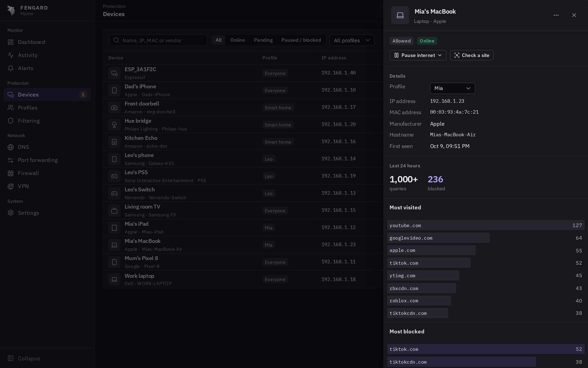Click the TV icon for Living room TV
Viewport: 588px width, 368px height.
tap(114, 210)
